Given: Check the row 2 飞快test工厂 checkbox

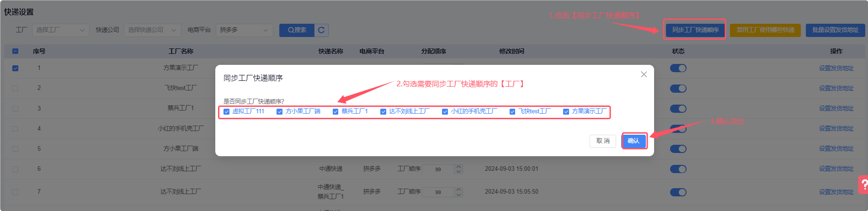Looking at the screenshot, I should pos(15,88).
